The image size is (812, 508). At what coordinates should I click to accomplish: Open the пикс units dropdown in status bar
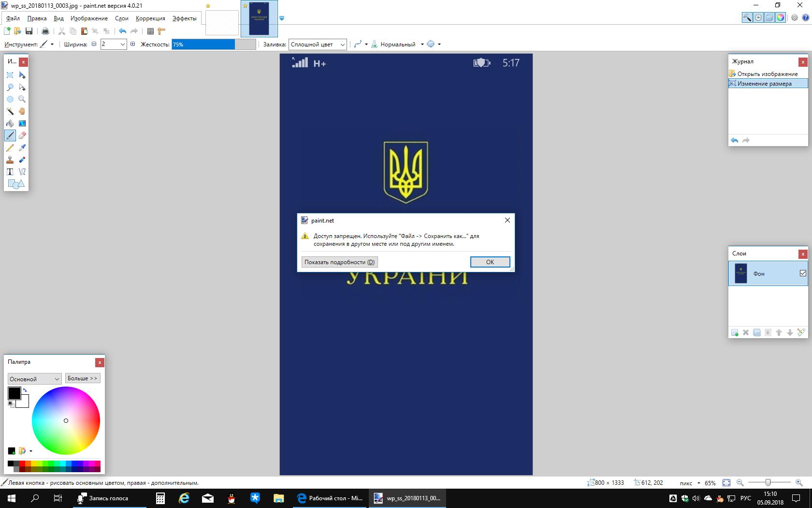click(x=690, y=483)
